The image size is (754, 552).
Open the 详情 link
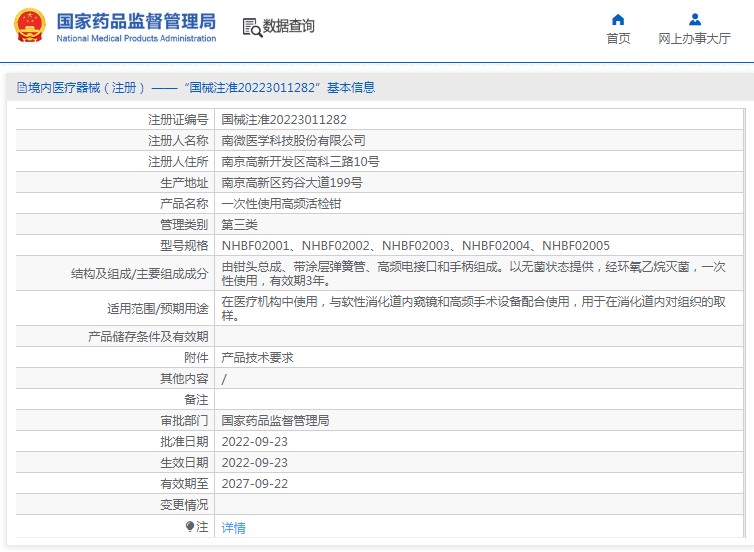233,527
